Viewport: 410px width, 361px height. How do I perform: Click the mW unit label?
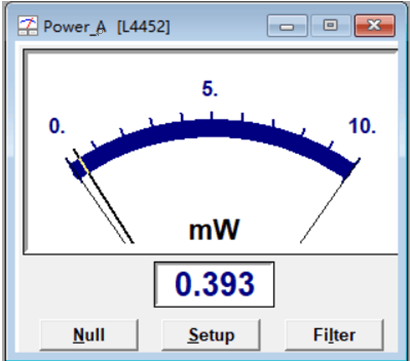pos(214,230)
